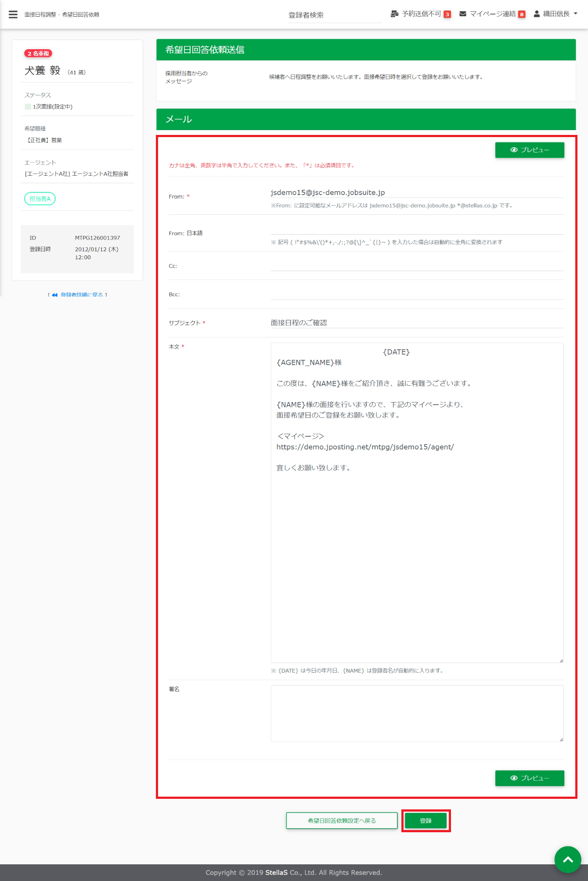Click 希望日回答依頼設定へ戻る button

click(342, 821)
